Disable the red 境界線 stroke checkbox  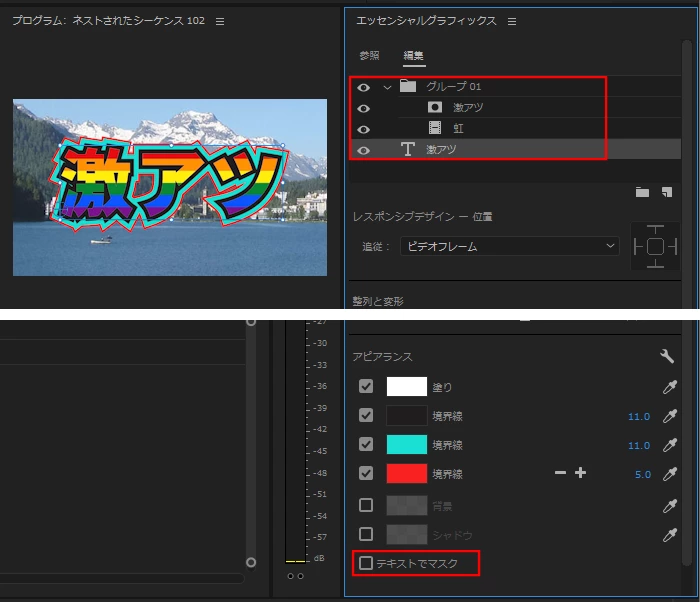(366, 473)
